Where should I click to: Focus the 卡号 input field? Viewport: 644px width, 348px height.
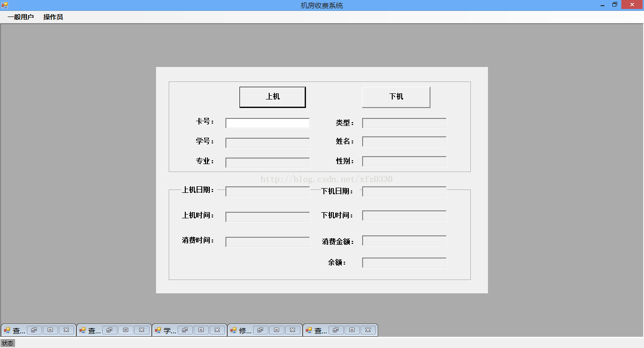pyautogui.click(x=267, y=123)
